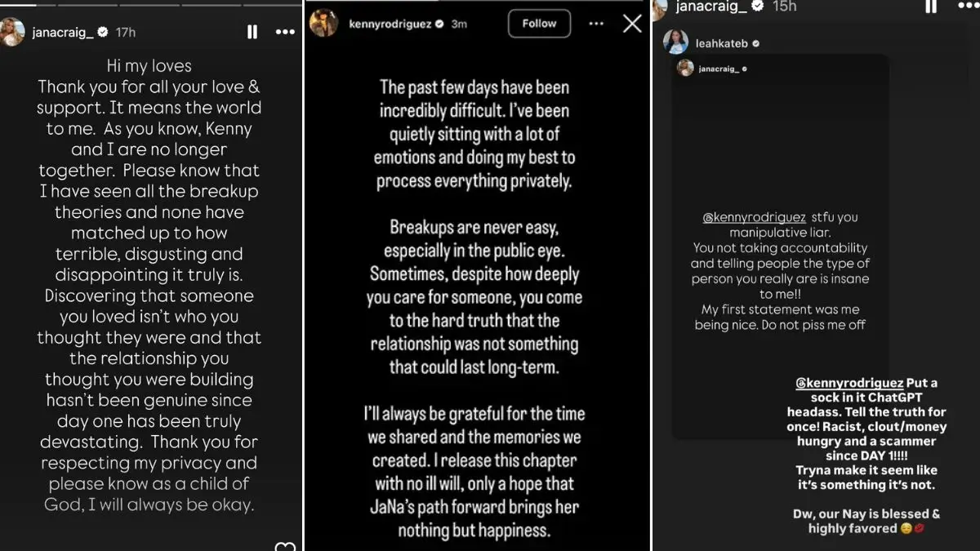Image resolution: width=980 pixels, height=551 pixels.
Task: Open kennyrodriguez profile picture
Action: 323,24
